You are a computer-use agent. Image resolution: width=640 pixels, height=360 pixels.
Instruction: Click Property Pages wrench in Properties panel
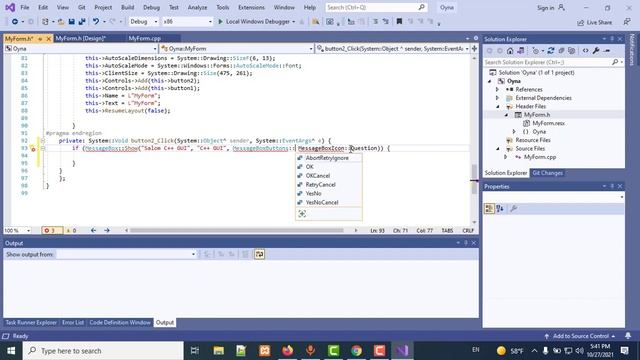514,209
